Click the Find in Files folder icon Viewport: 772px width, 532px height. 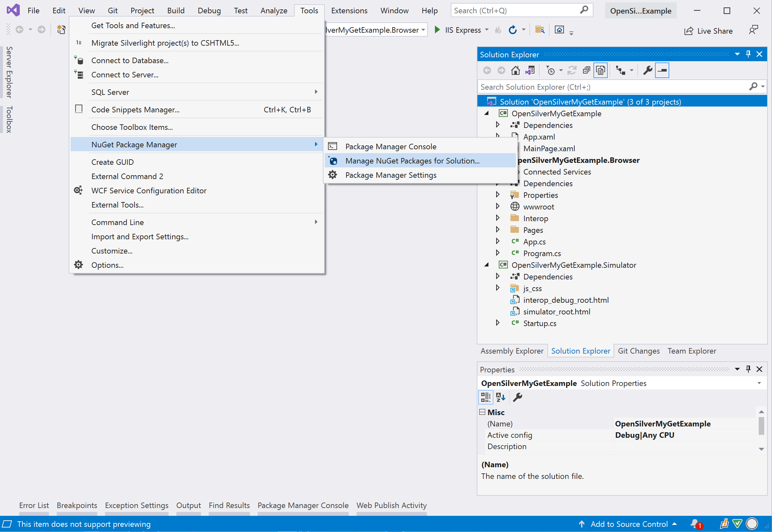(x=540, y=30)
